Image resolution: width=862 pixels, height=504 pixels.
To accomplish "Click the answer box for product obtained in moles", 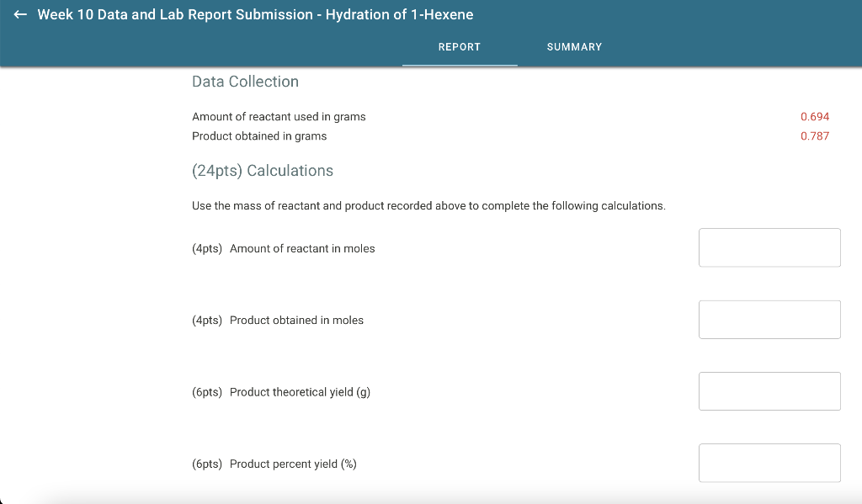I will coord(769,319).
